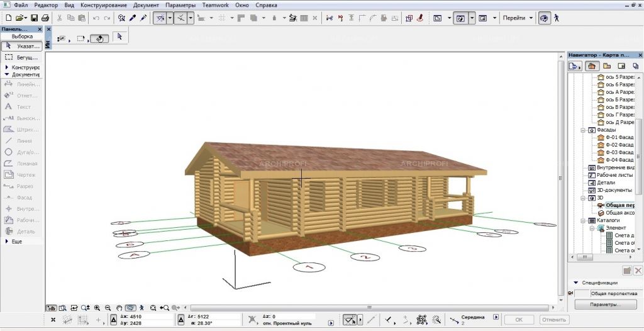
Task: Click the Save (floppy disk) icon
Action: (x=35, y=18)
